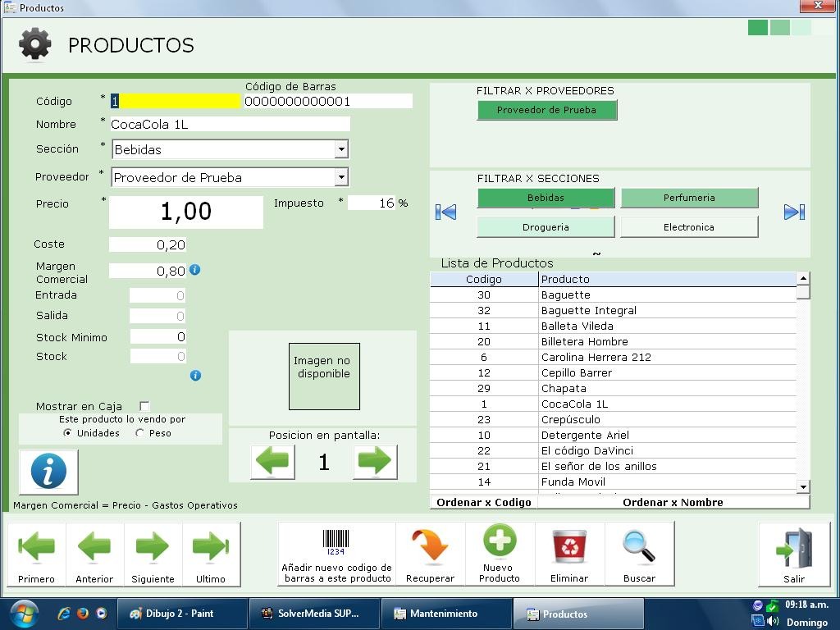This screenshot has width=840, height=630.
Task: Select Funda Movil in product list
Action: (614, 482)
